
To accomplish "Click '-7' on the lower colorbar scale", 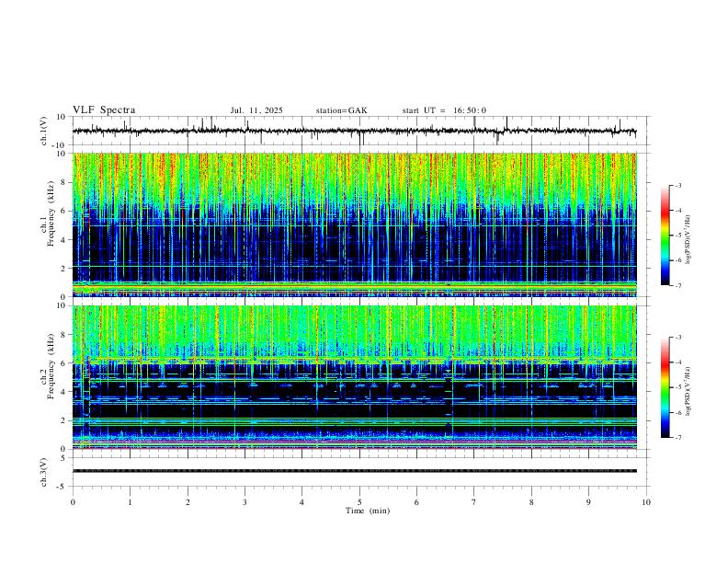I will [678, 437].
